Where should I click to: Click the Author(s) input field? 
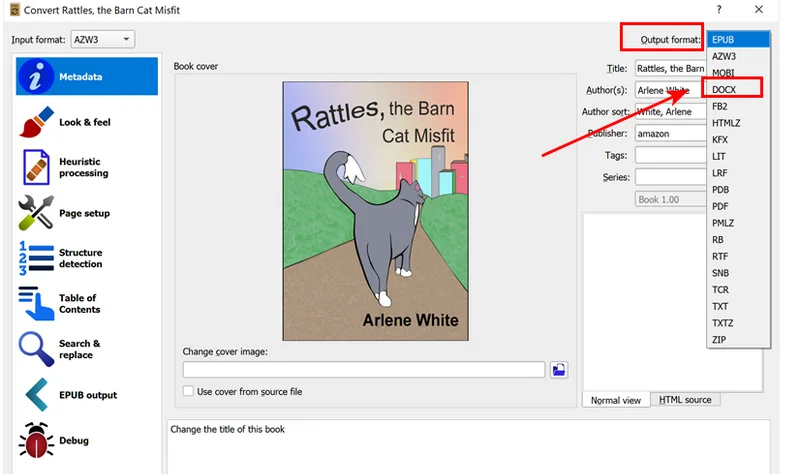(x=670, y=90)
